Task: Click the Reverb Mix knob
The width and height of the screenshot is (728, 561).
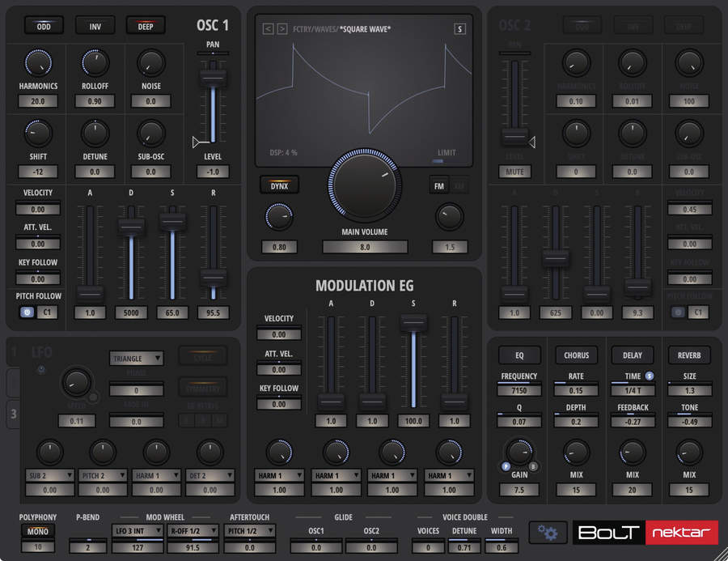Action: click(689, 452)
